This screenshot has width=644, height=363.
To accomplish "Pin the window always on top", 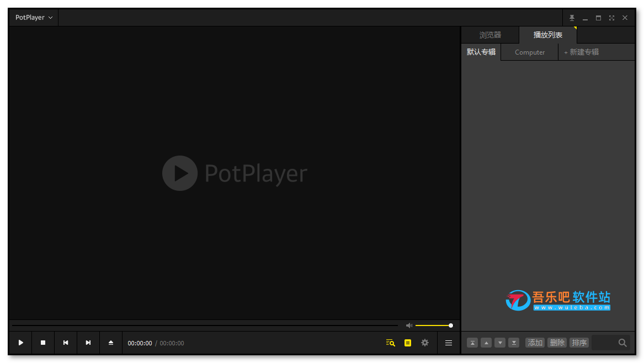I will click(572, 18).
